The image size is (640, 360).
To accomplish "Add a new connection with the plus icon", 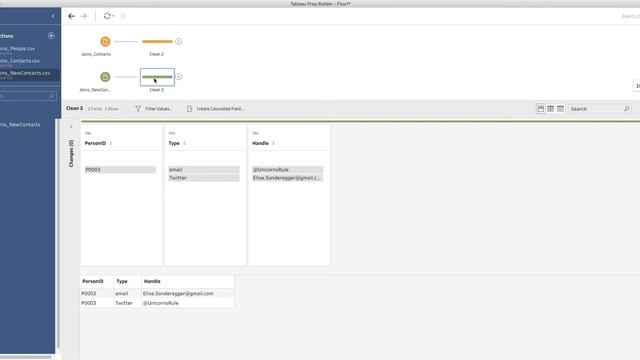I will (51, 36).
